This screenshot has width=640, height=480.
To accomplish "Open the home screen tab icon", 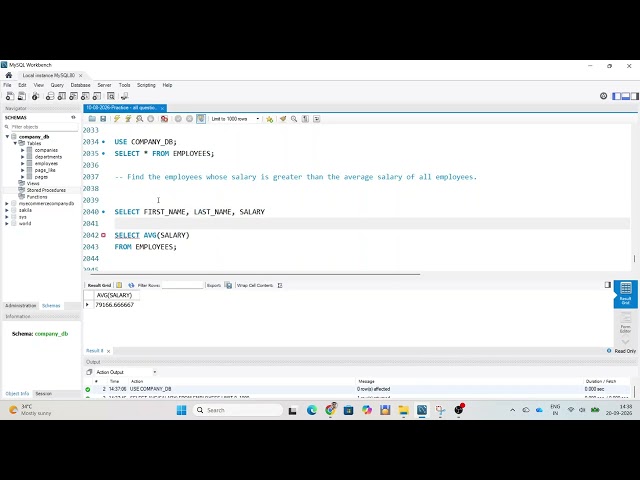I will pyautogui.click(x=9, y=75).
